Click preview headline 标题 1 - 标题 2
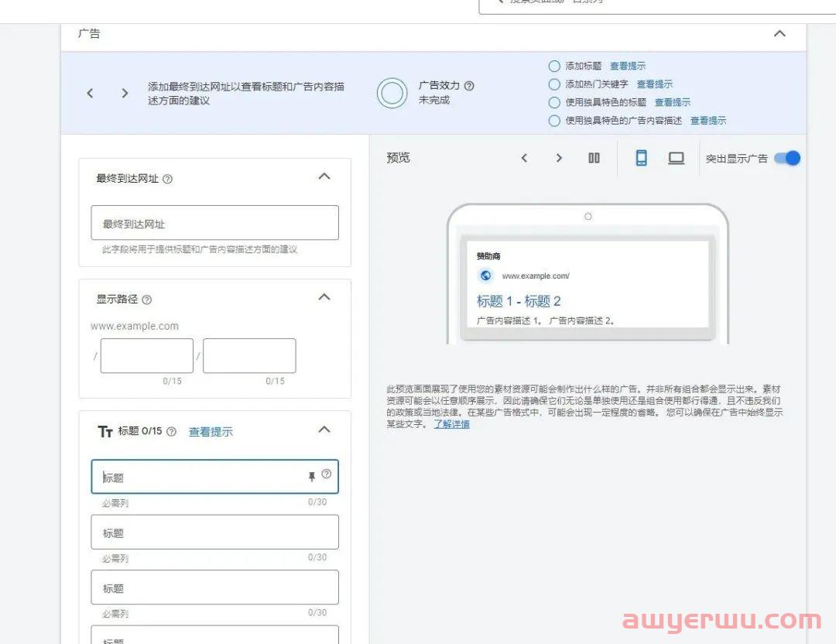This screenshot has height=644, width=836. coord(518,301)
